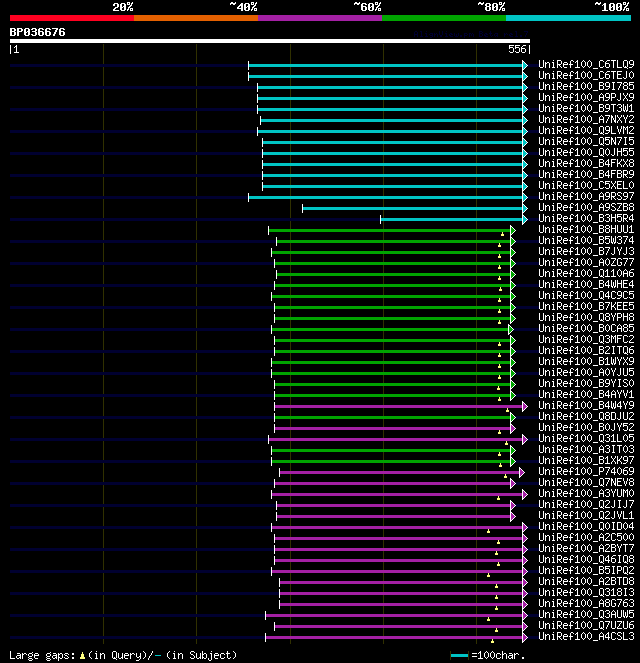The image size is (640, 663).
Task: Select the UniRef100_Q4C9C5 label
Action: pos(586,295)
